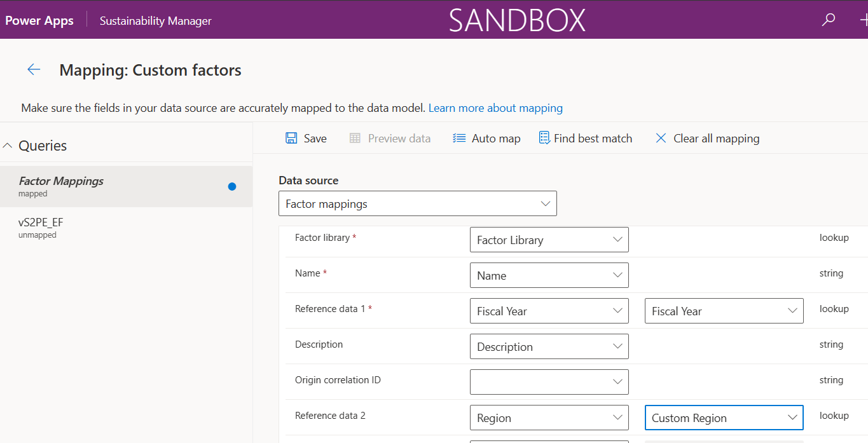This screenshot has height=443, width=868.
Task: Click the Preview data grid icon
Action: pyautogui.click(x=355, y=138)
